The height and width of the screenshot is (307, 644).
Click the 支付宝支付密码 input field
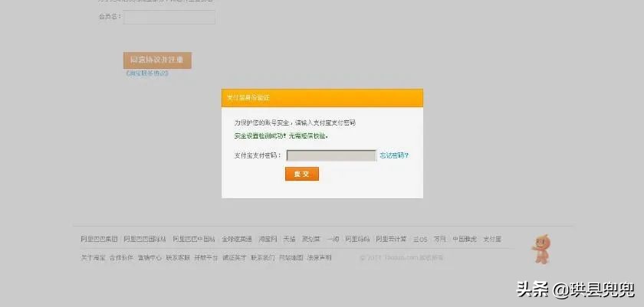click(x=331, y=155)
